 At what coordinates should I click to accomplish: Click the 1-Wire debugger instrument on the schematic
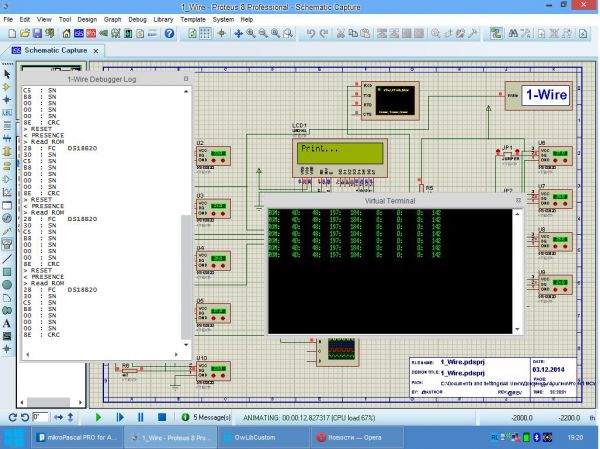(538, 96)
